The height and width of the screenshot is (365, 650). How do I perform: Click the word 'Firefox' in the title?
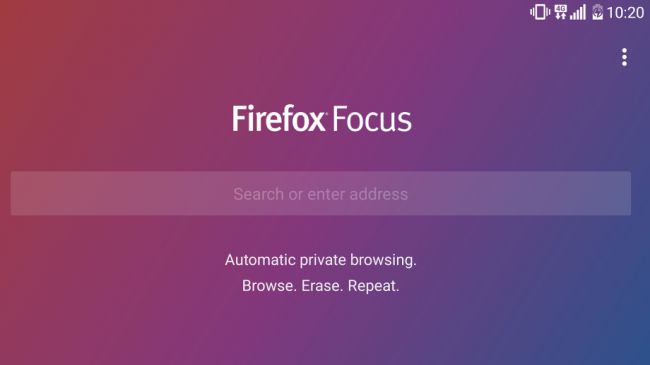(278, 119)
